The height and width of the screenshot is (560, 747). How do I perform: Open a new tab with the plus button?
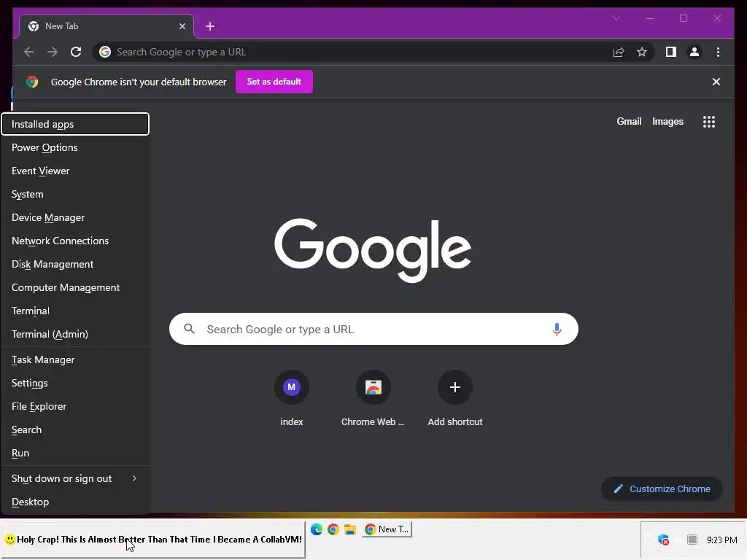pyautogui.click(x=209, y=26)
